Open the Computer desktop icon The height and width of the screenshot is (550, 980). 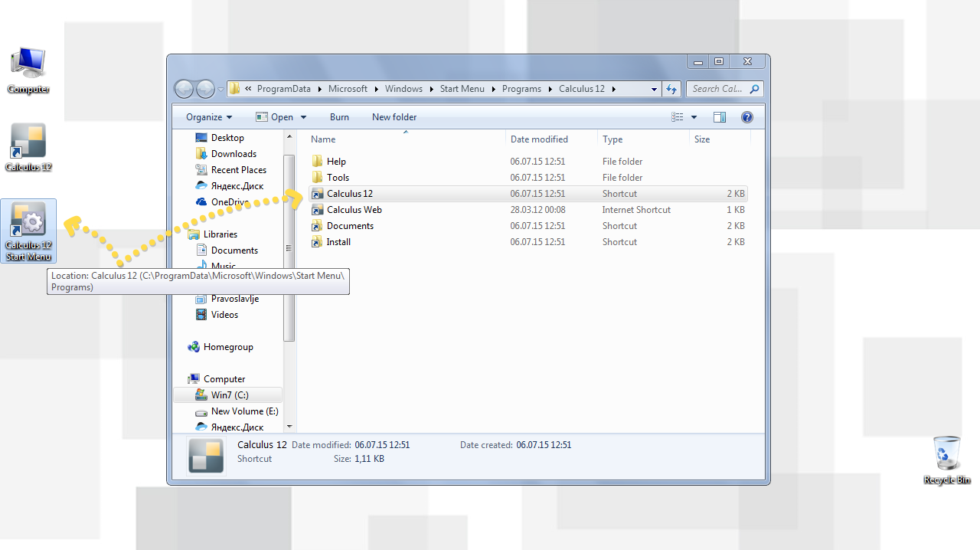pos(28,70)
